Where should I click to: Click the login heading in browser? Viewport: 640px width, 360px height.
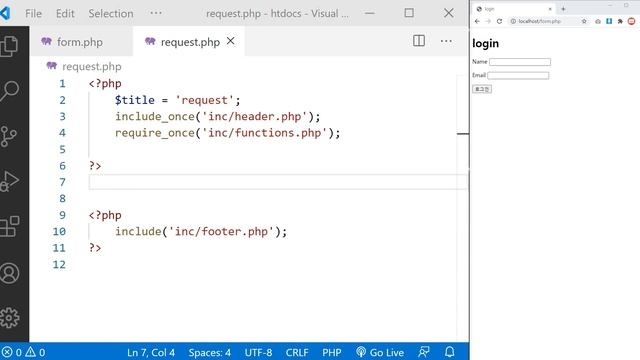click(x=485, y=43)
